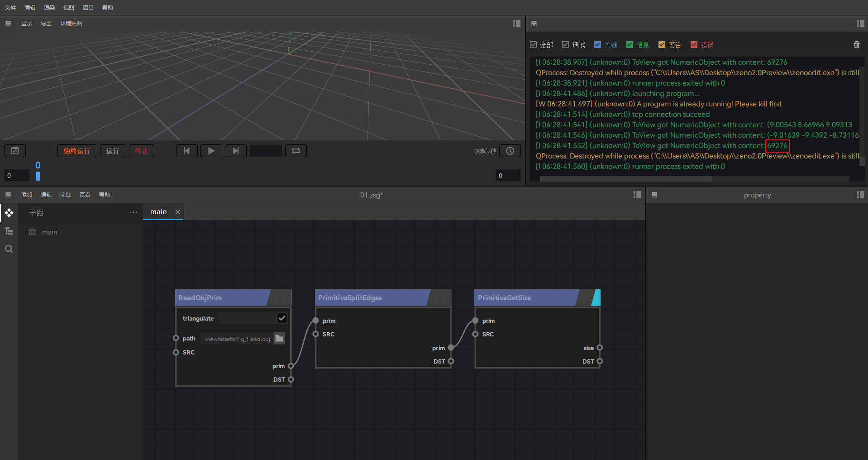Screen dimensions: 868x460
Task: Disable the 错误 error log filter
Action: [694, 45]
